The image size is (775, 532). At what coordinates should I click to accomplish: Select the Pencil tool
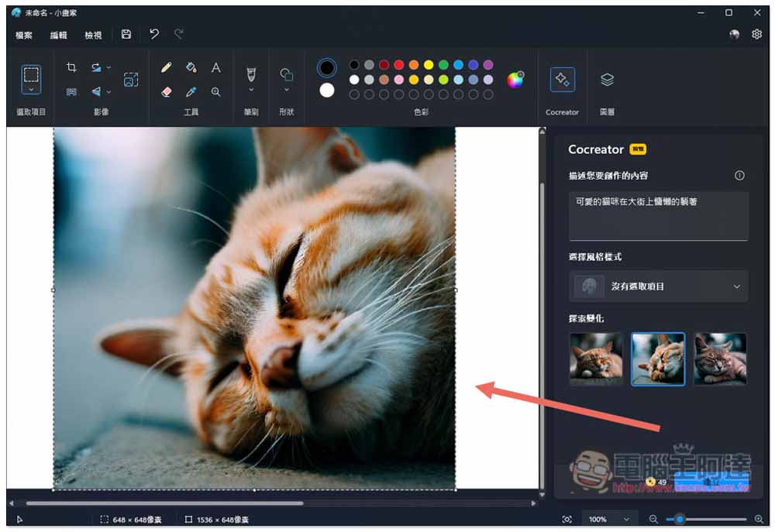(x=167, y=67)
